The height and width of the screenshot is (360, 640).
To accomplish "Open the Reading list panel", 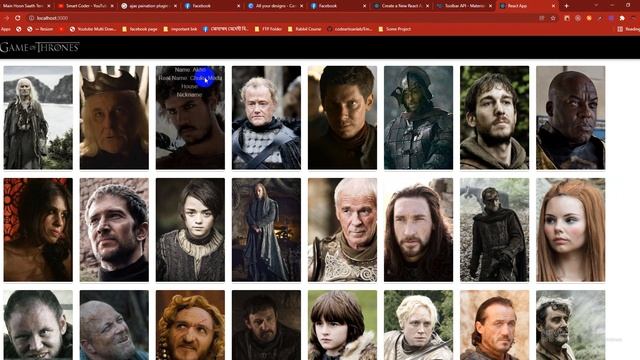I will 628,29.
